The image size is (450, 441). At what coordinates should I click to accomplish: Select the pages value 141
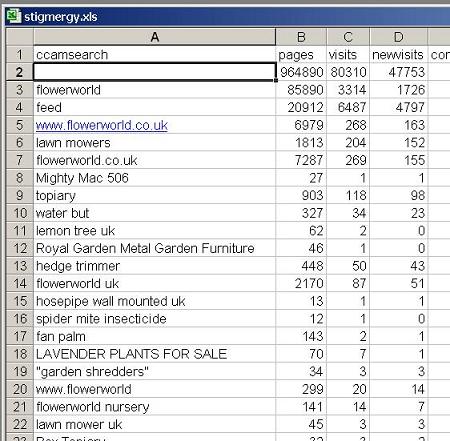pos(301,407)
